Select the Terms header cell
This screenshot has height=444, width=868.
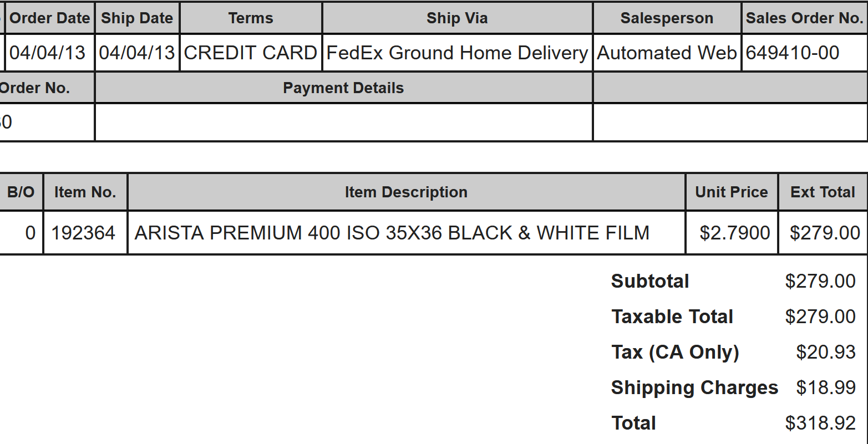[x=251, y=18]
